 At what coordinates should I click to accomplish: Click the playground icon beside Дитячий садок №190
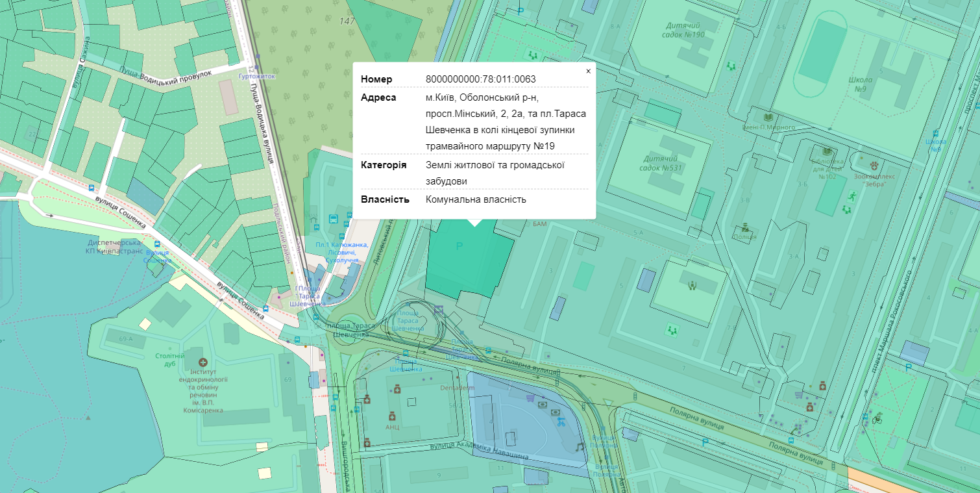[x=731, y=65]
